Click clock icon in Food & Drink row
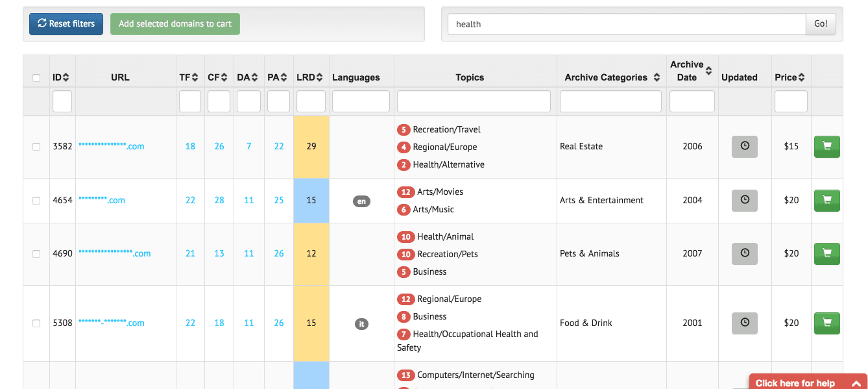Image resolution: width=868 pixels, height=389 pixels. coord(745,323)
